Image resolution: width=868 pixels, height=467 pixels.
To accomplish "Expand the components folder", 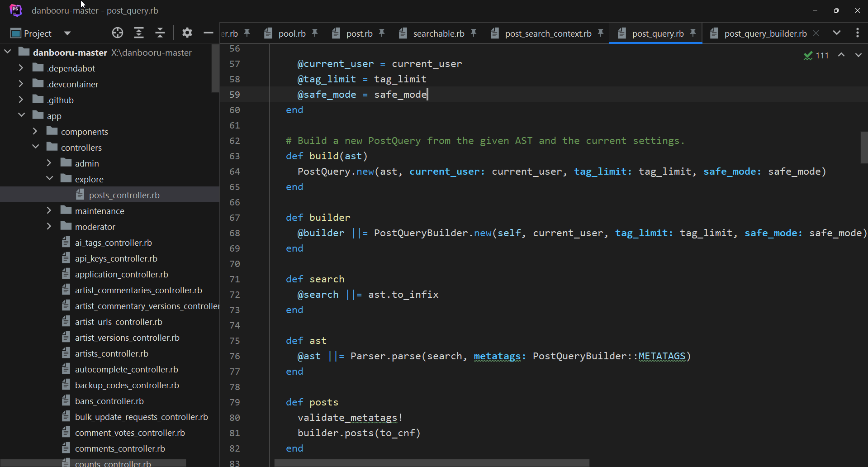I will [35, 131].
